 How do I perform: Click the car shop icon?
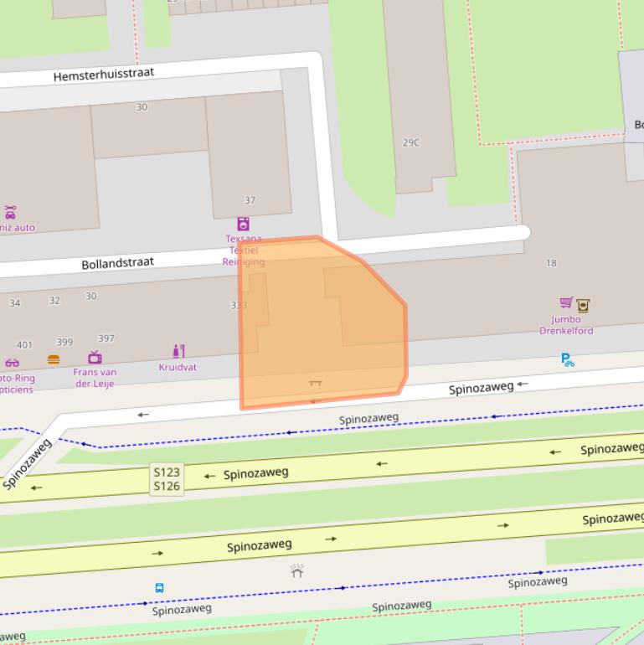10,212
